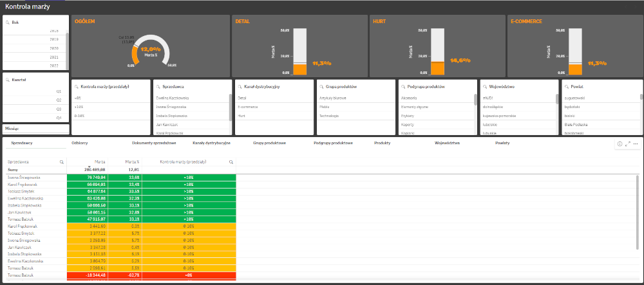Search within the Województwo filter pane
Image resolution: width=644 pixels, height=285 pixels.
pos(486,87)
